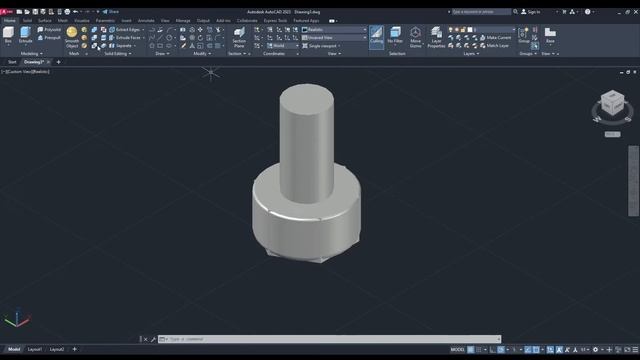Open the Autodesk App Store cart icon
The height and width of the screenshot is (360, 640).
tap(564, 12)
